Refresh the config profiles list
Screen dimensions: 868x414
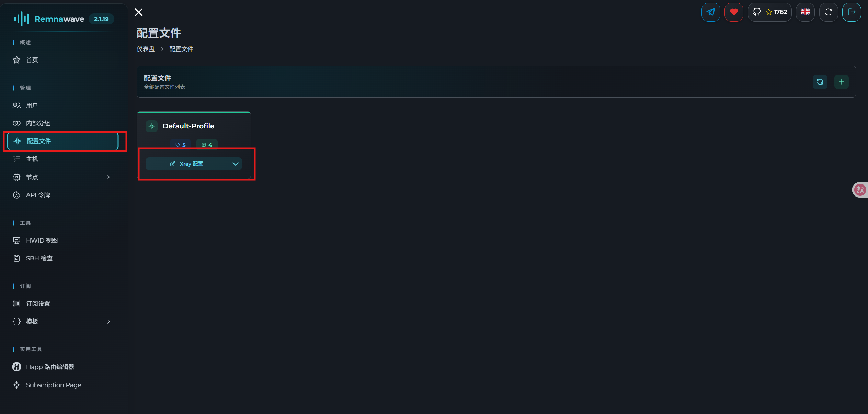pyautogui.click(x=820, y=82)
